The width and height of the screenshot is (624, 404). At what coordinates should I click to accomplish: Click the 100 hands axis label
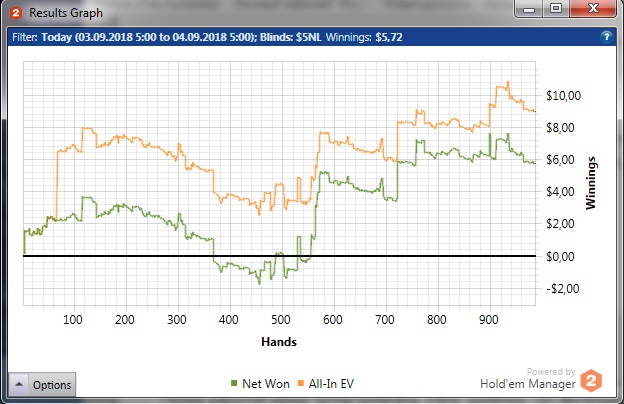[x=73, y=320]
